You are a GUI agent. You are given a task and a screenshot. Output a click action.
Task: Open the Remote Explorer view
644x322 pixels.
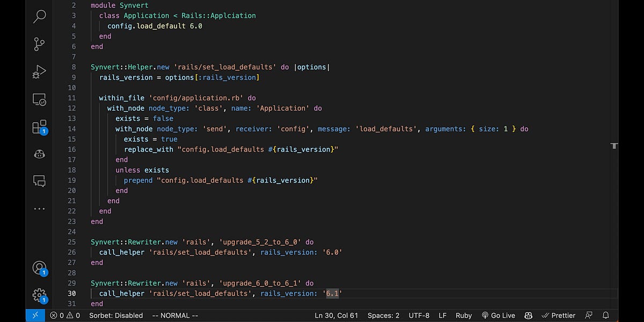pyautogui.click(x=39, y=99)
